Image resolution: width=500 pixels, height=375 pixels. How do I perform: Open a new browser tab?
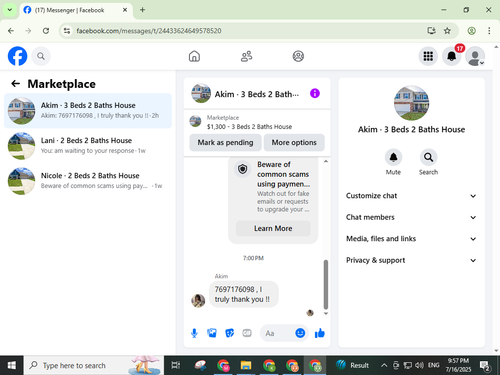pos(142,10)
